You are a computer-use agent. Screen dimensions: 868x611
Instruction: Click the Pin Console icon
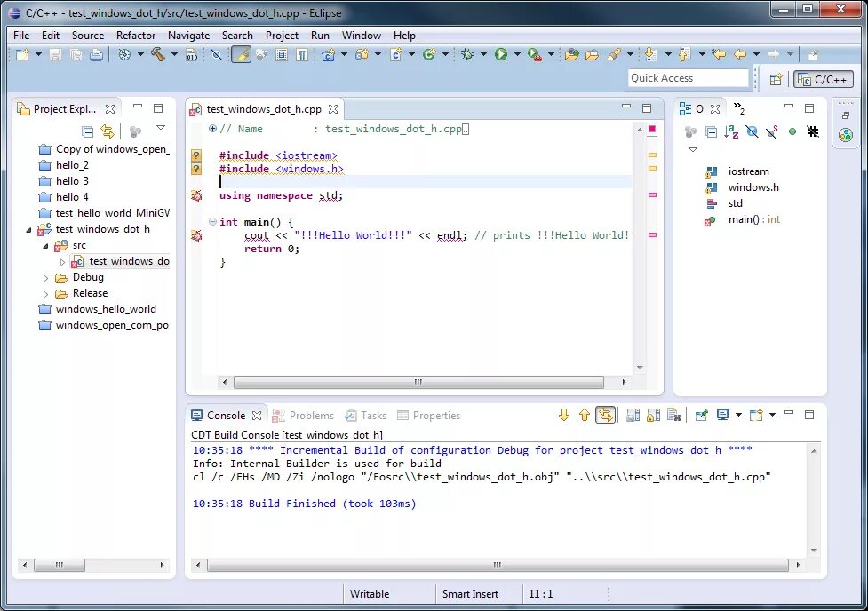coord(701,415)
